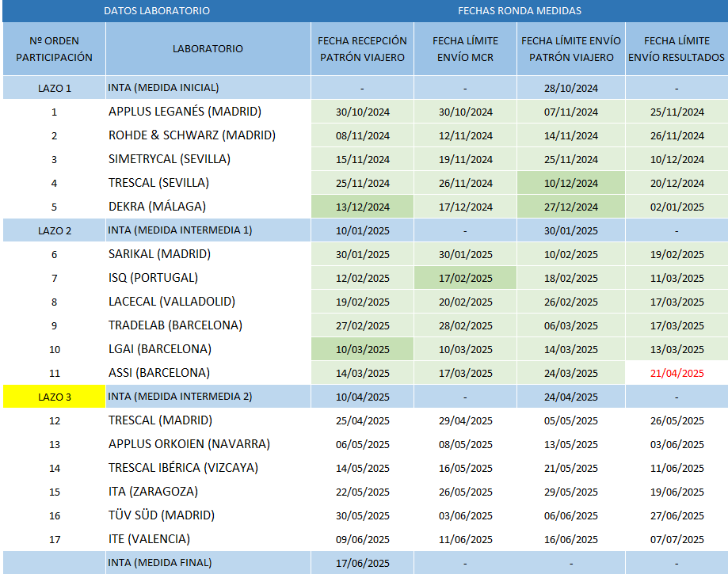Select the yellow LAZO 3 cell
Image resolution: width=728 pixels, height=574 pixels.
pyautogui.click(x=55, y=397)
